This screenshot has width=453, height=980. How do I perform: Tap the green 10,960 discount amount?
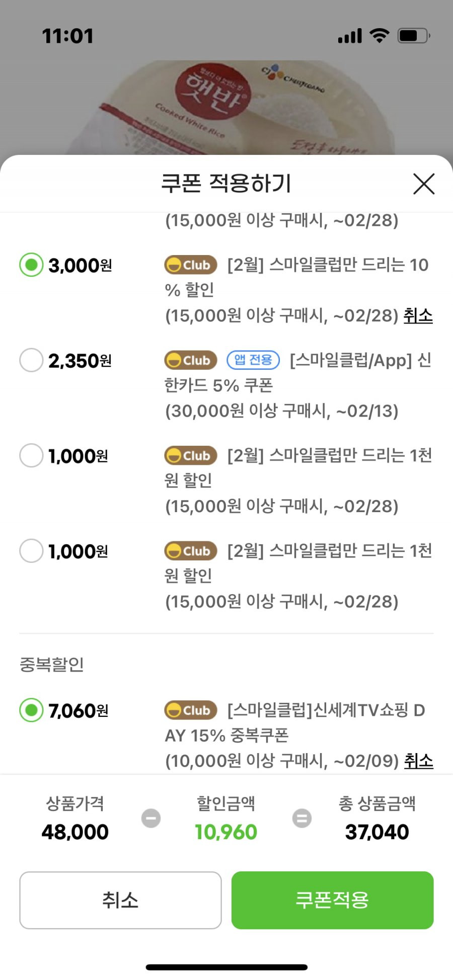coord(226,832)
